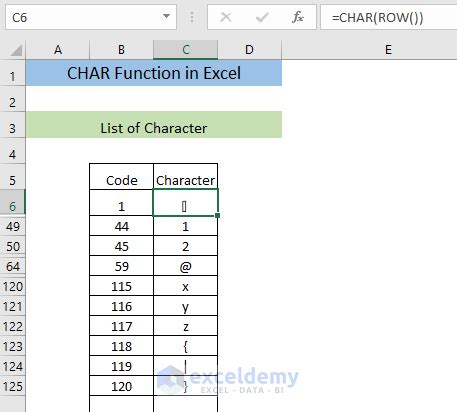Viewport: 457px width, 412px height.
Task: Click the 'Code' header cell
Action: coord(121,177)
